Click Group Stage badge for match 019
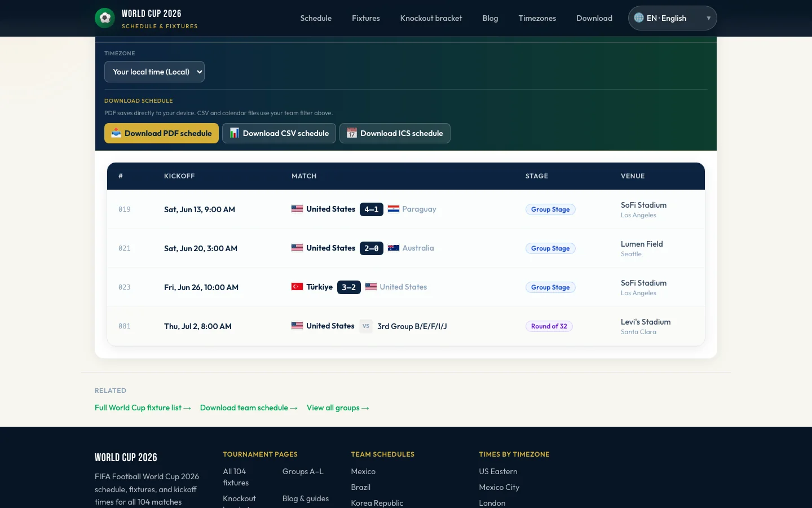Screen dimensions: 812x508 tap(550, 209)
